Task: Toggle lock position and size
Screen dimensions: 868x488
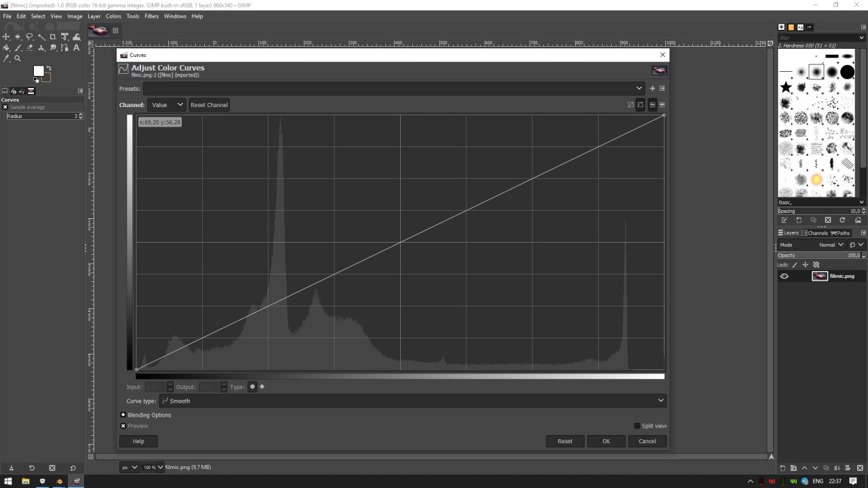Action: point(806,264)
